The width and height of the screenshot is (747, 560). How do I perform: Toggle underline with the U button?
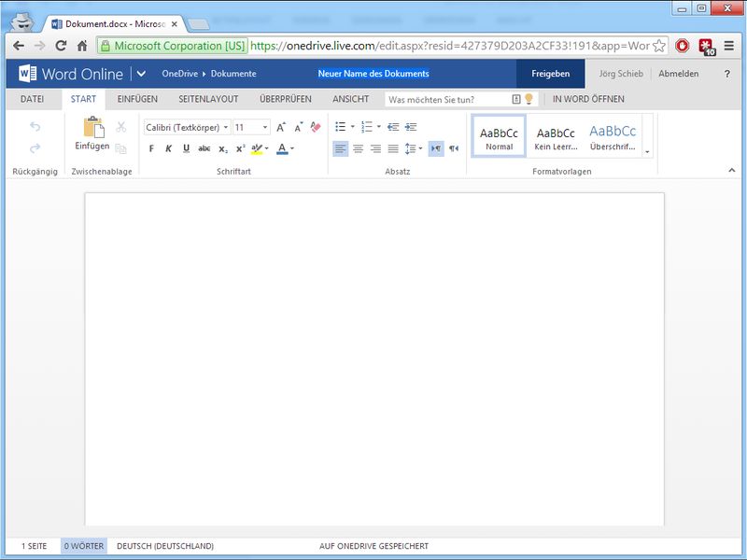pos(186,148)
